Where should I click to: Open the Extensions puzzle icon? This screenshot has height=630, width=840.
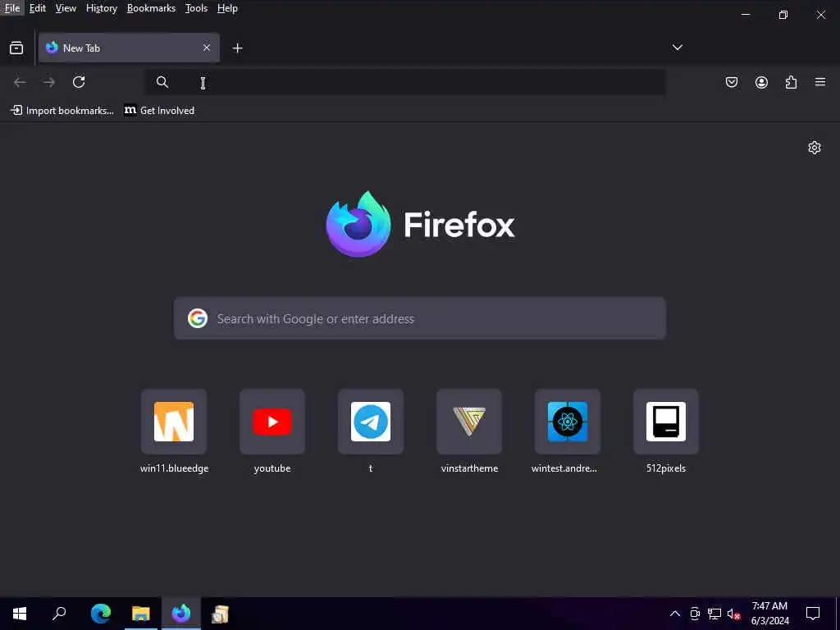pyautogui.click(x=792, y=82)
